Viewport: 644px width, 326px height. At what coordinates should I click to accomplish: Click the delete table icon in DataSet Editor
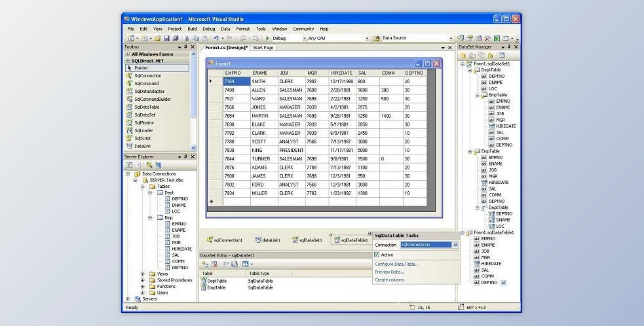tap(214, 264)
